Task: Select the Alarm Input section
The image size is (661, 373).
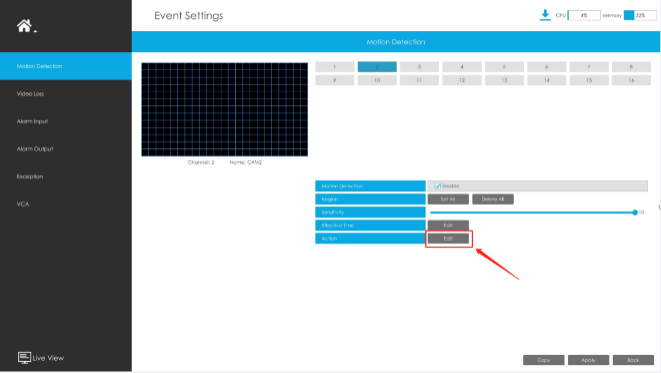Action: (32, 121)
